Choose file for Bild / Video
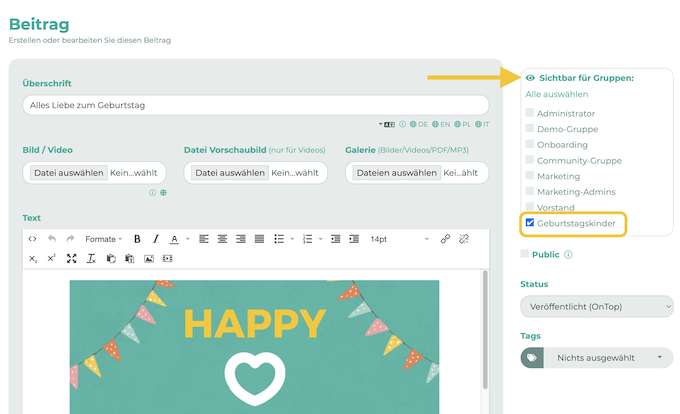Viewport: 680px width, 414px height. point(69,173)
